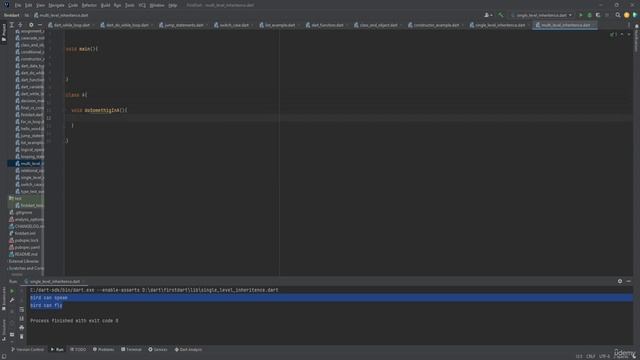The height and width of the screenshot is (360, 640).
Task: Open the Window menu
Action: click(x=157, y=5)
